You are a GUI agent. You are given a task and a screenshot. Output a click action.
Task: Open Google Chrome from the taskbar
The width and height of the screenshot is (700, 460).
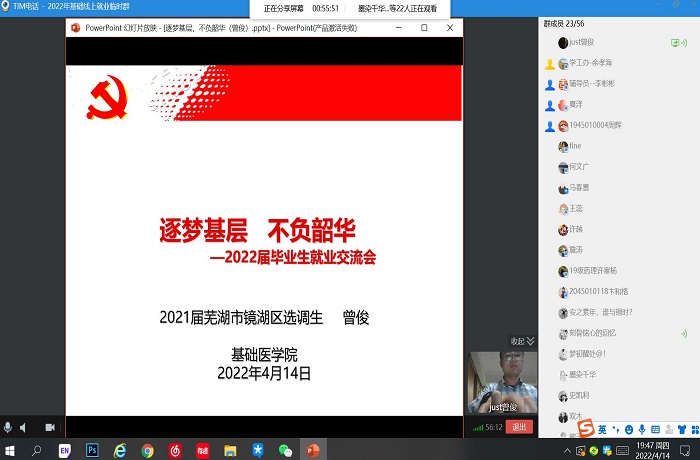pos(147,449)
